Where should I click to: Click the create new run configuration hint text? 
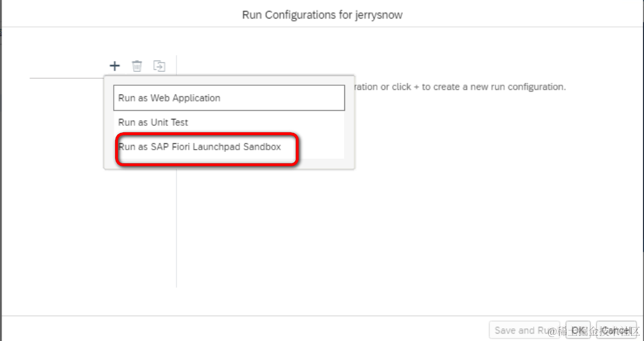pyautogui.click(x=465, y=87)
